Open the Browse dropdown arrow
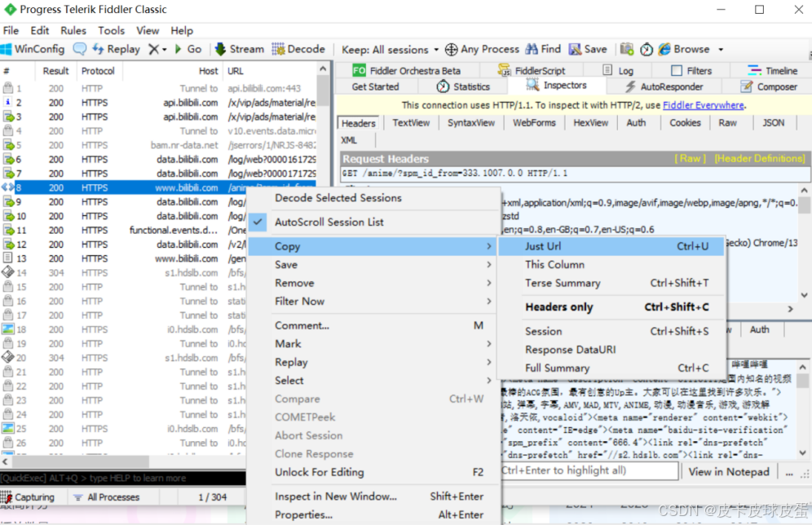812x525 pixels. coord(721,50)
